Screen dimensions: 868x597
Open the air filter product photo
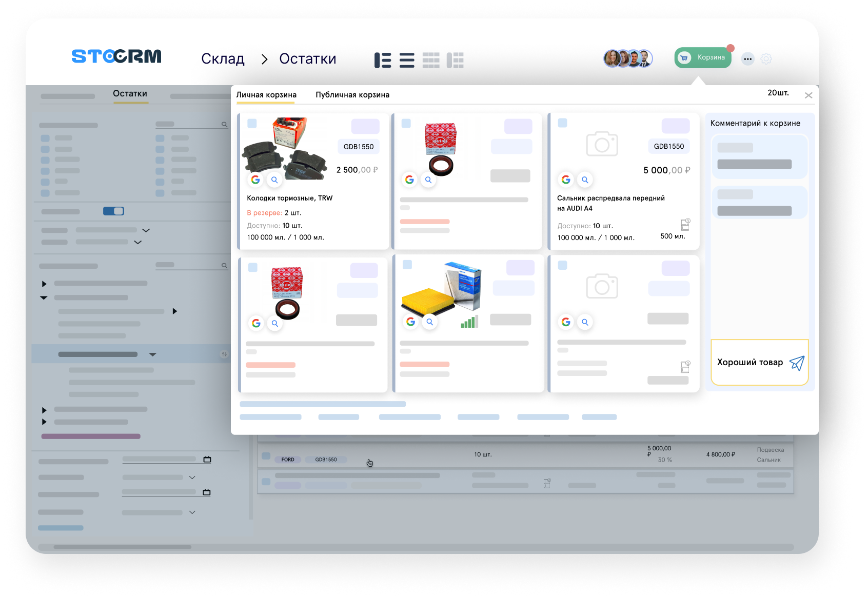pos(442,289)
